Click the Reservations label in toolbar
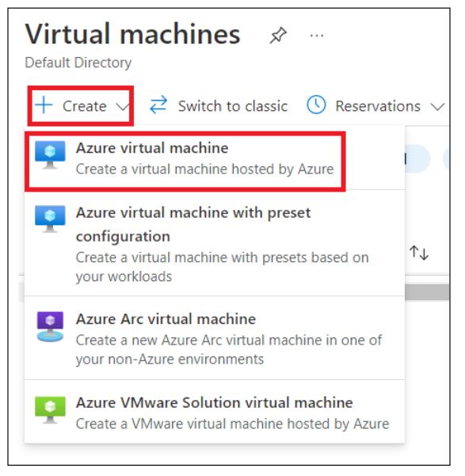Screen dimensions: 465x476 [x=378, y=106]
